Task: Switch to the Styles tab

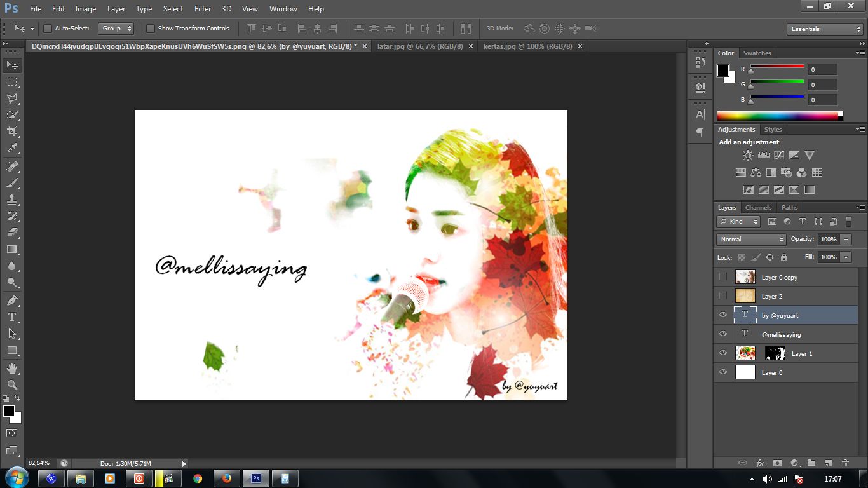Action: click(773, 130)
